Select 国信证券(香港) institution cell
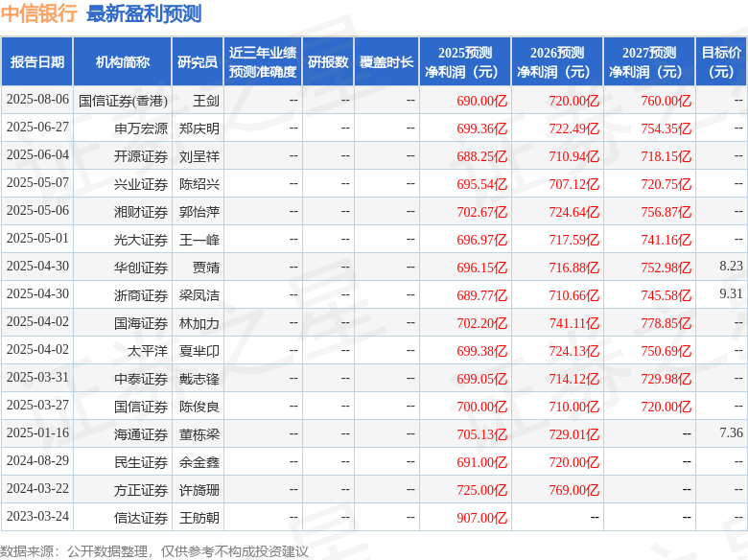 [123, 101]
